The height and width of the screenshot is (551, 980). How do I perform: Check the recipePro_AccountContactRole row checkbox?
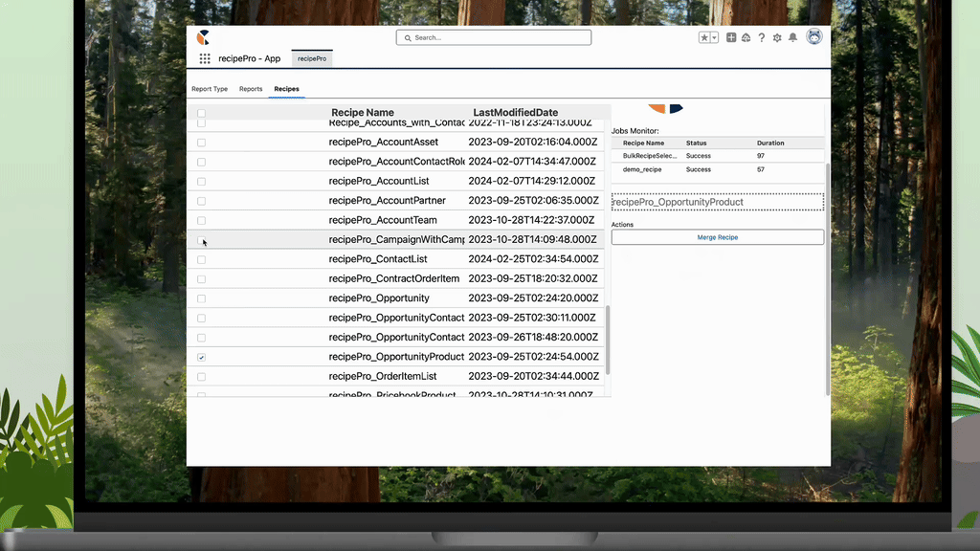coord(201,162)
